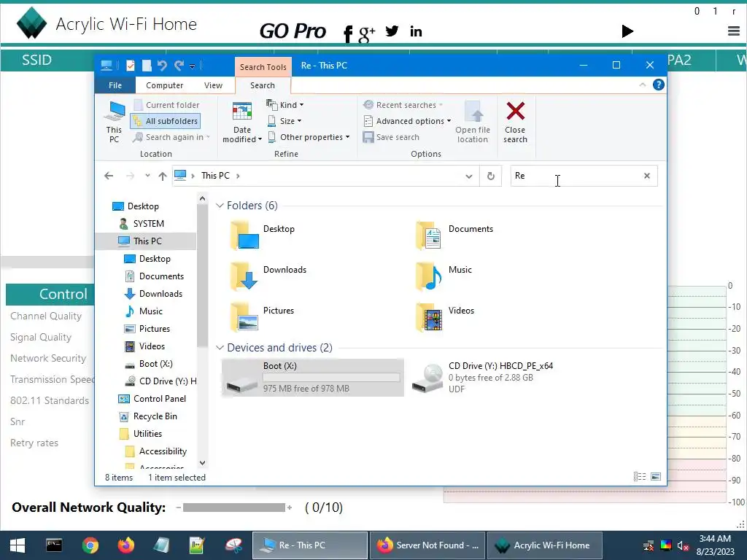Collapse the ribbon with the chevron arrow
Screen dimensions: 747x560
(642, 85)
